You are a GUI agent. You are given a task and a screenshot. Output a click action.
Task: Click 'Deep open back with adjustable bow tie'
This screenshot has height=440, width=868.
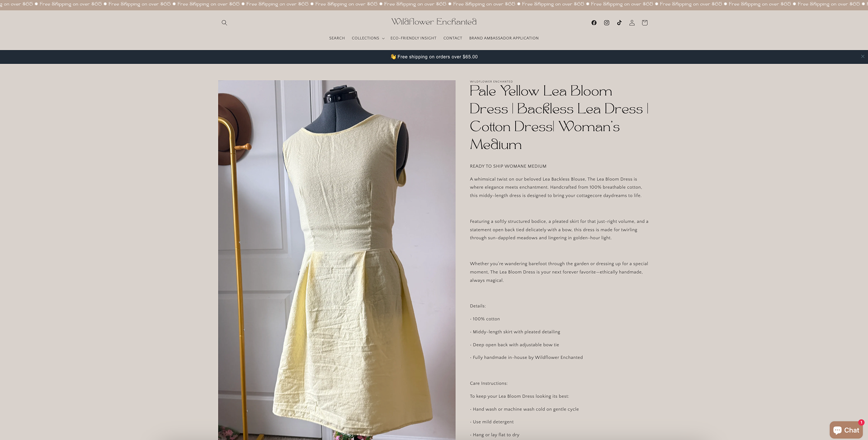pos(514,345)
